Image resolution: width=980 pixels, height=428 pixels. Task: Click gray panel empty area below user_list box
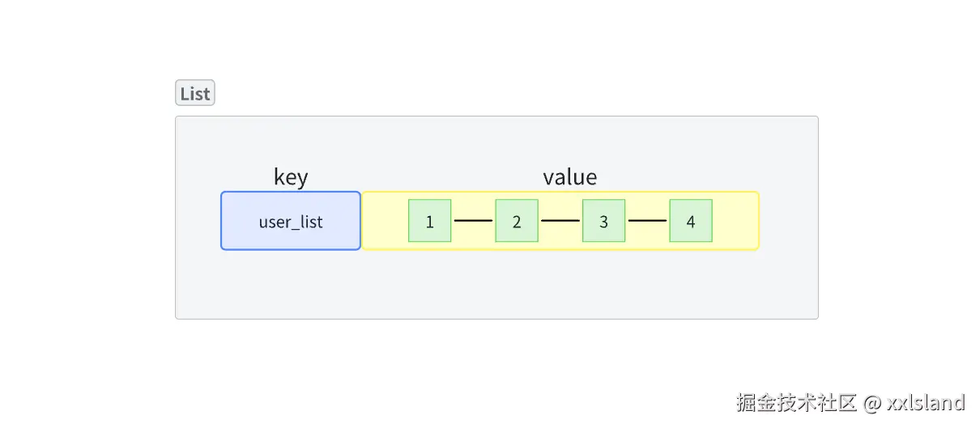tap(291, 283)
